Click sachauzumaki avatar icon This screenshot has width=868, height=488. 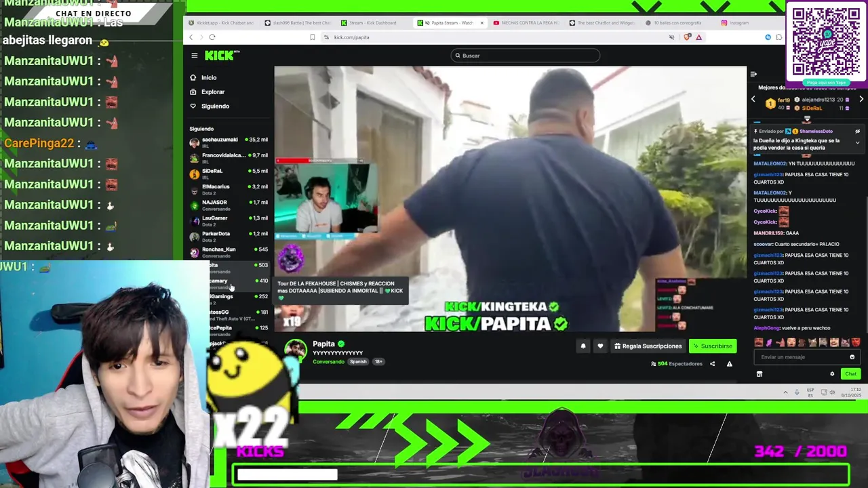point(195,142)
